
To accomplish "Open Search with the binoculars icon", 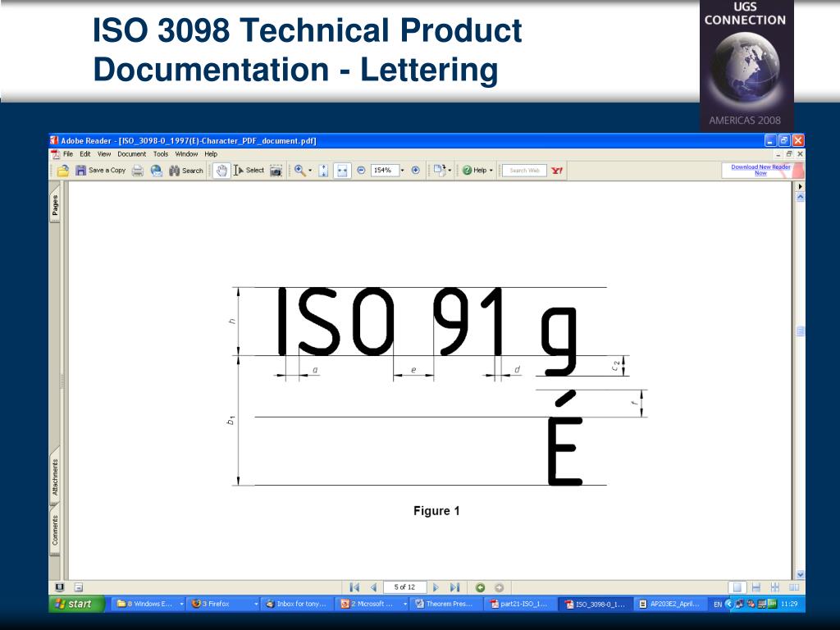I will 186,171.
